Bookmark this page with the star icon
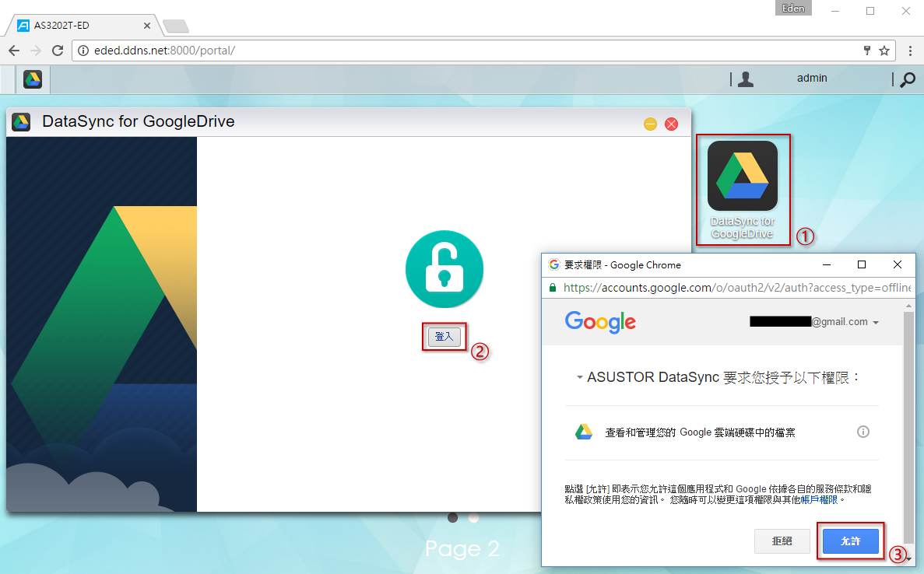 point(884,51)
